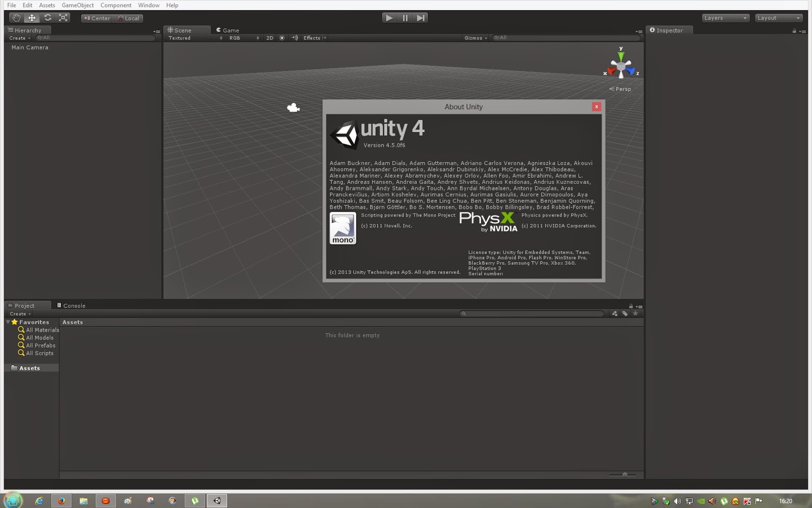Open the Hierarchy Create dropdown

click(20, 38)
